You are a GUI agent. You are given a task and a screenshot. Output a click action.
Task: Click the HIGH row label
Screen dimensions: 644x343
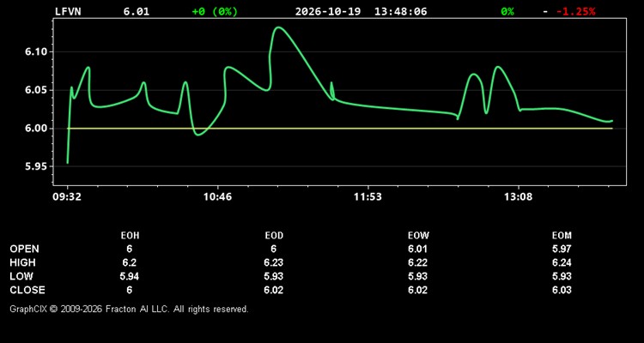(x=22, y=262)
